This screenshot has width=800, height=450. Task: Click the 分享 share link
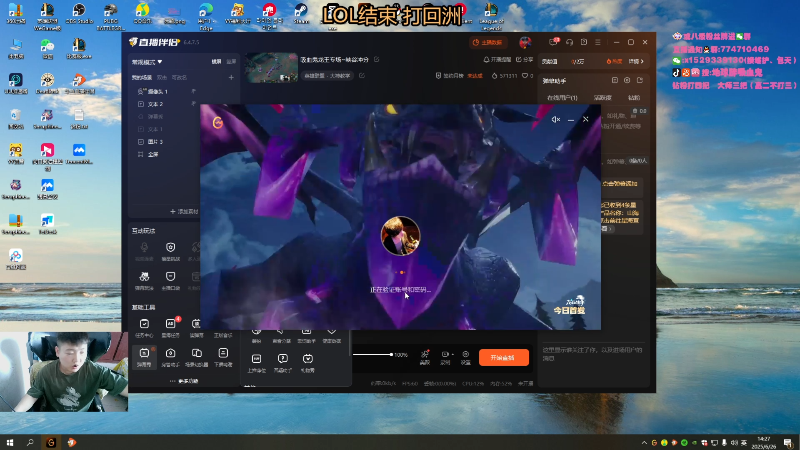click(524, 60)
